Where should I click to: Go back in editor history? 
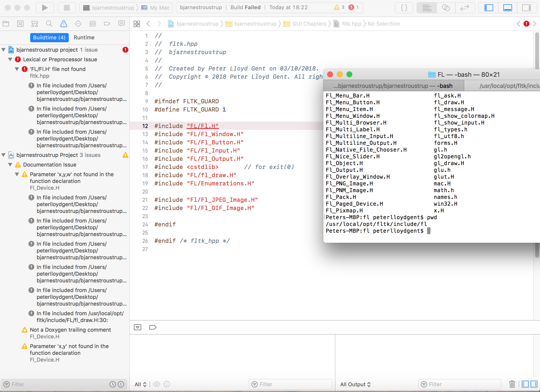tap(148, 24)
